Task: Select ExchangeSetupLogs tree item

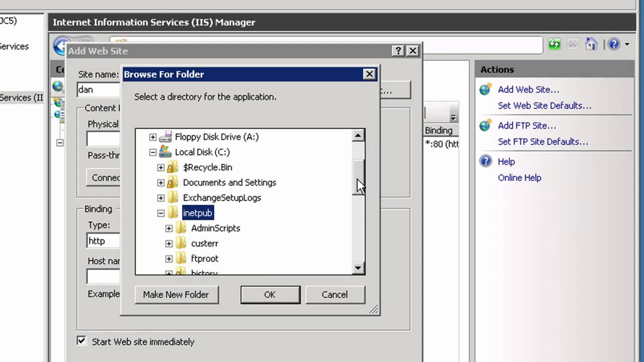Action: tap(222, 198)
